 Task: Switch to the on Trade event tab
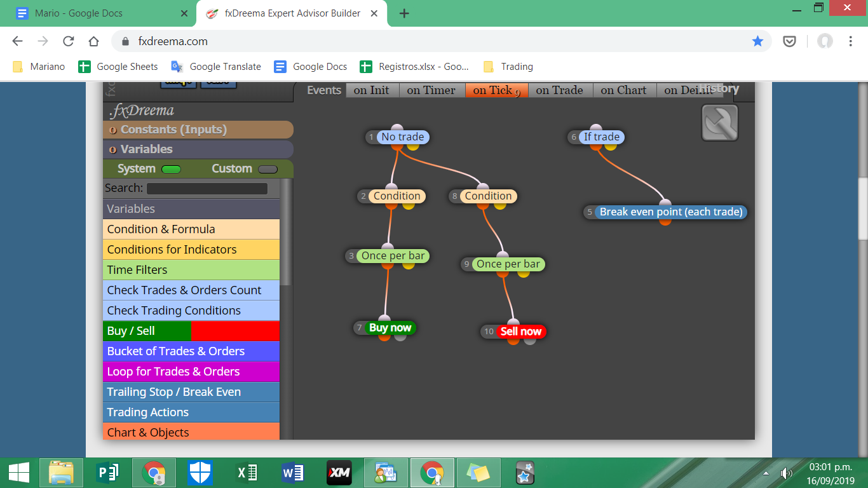click(x=560, y=90)
